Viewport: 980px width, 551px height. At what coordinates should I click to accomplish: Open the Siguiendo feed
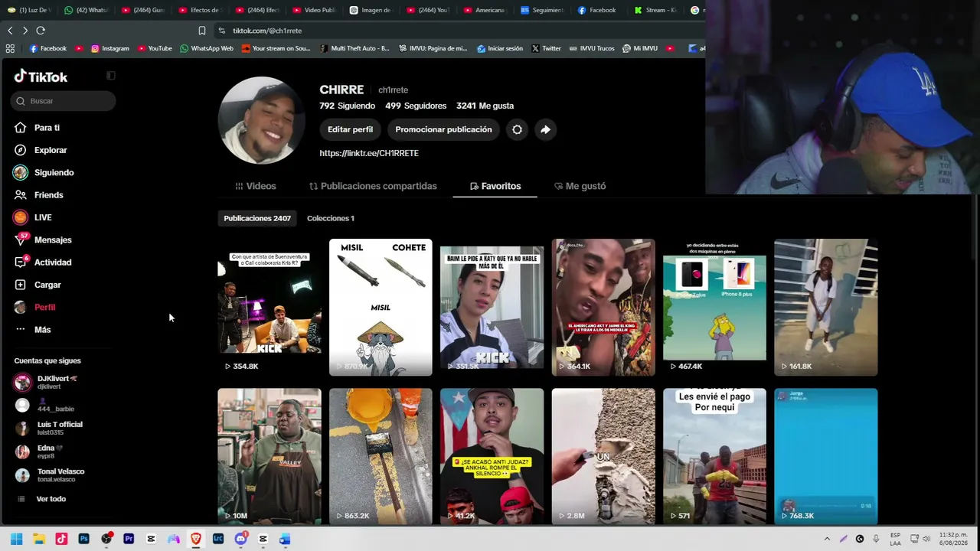44,173
